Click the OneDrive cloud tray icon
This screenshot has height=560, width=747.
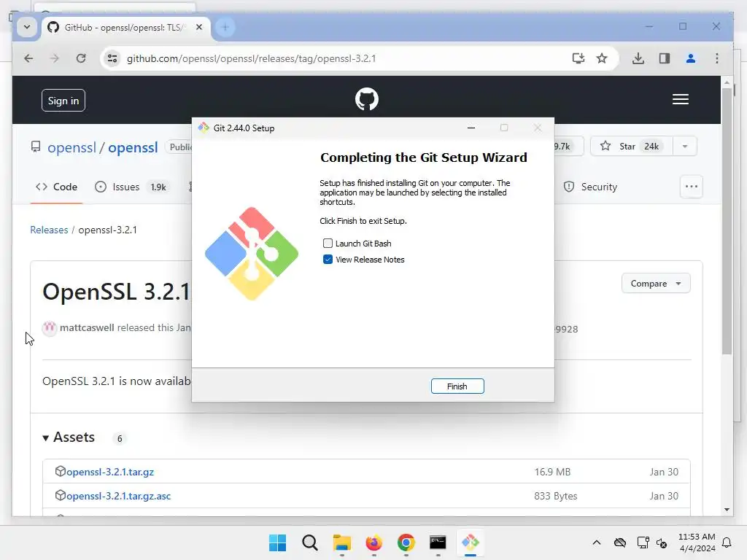620,542
